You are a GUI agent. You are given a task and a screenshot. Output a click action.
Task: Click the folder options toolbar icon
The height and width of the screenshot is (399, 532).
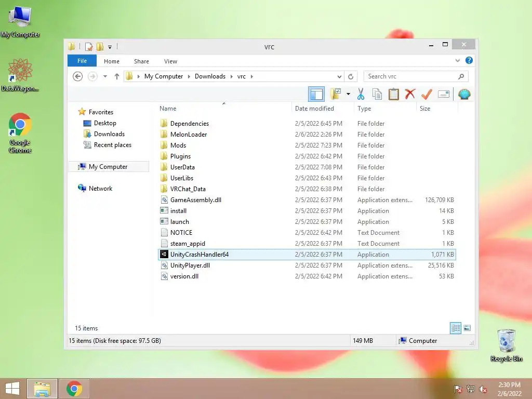click(336, 94)
